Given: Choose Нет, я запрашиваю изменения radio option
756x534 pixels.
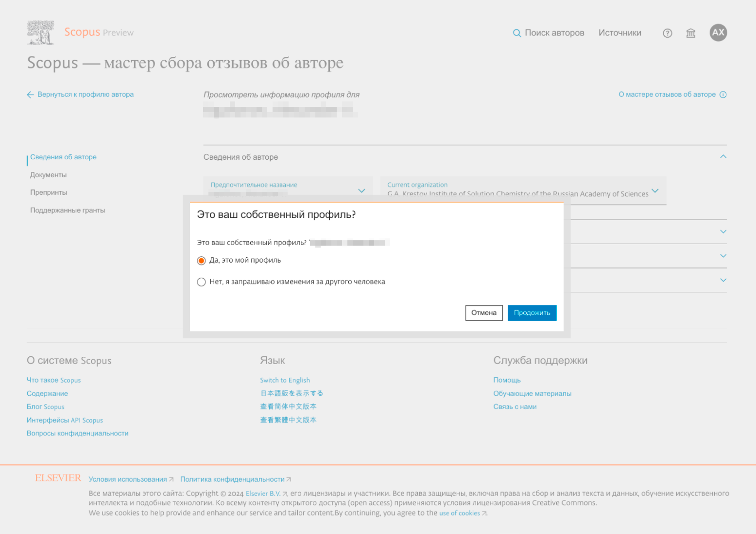Looking at the screenshot, I should [201, 282].
